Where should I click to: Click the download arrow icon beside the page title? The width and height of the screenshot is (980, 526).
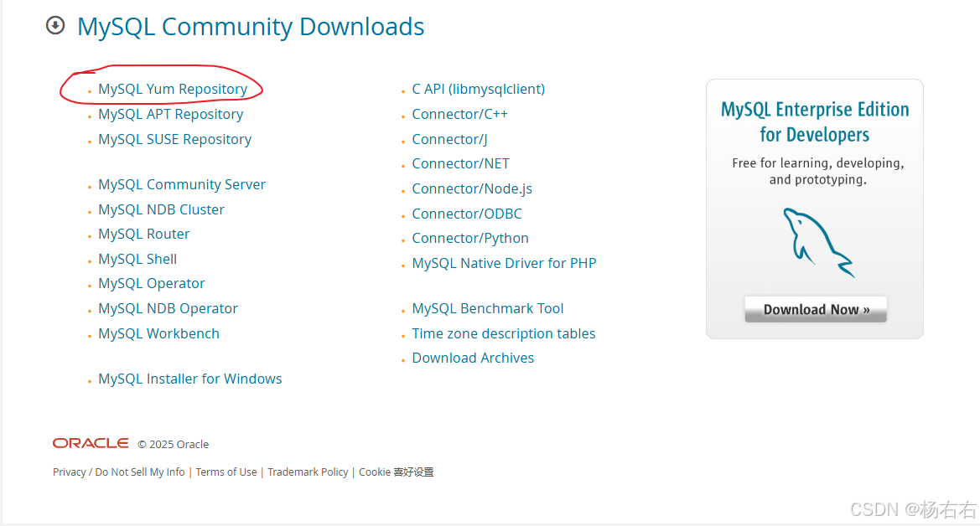pyautogui.click(x=55, y=26)
